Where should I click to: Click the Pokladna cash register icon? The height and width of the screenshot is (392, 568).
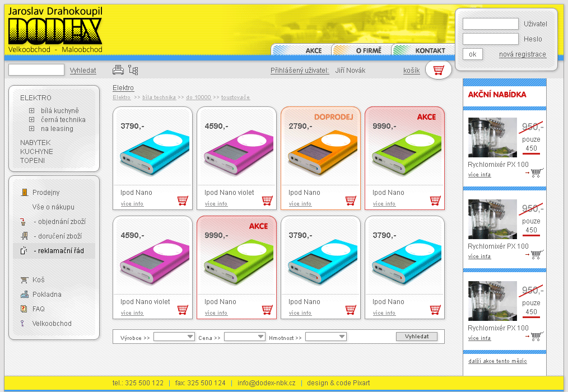[24, 294]
